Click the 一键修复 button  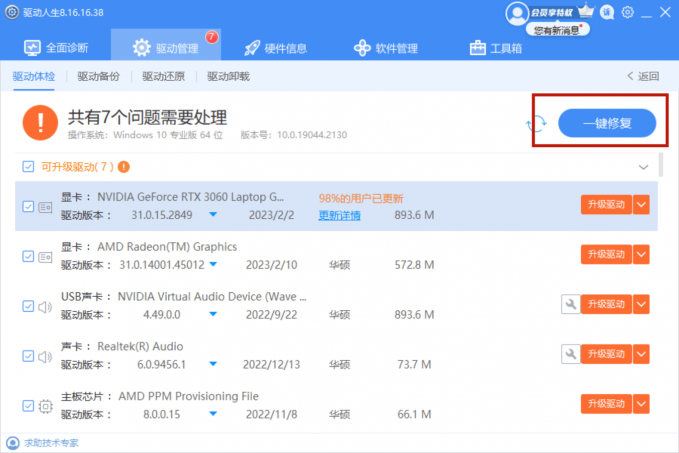tap(607, 123)
